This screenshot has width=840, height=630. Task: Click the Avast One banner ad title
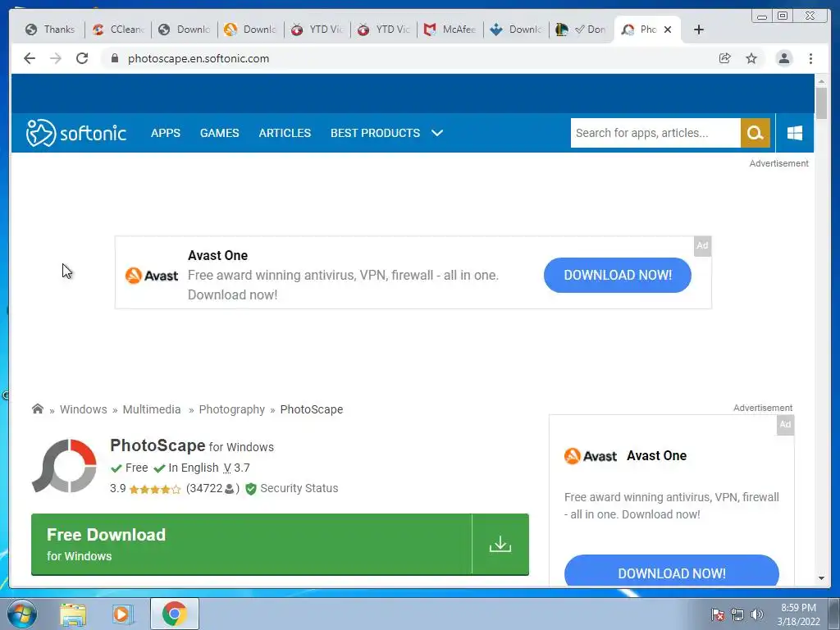point(217,256)
